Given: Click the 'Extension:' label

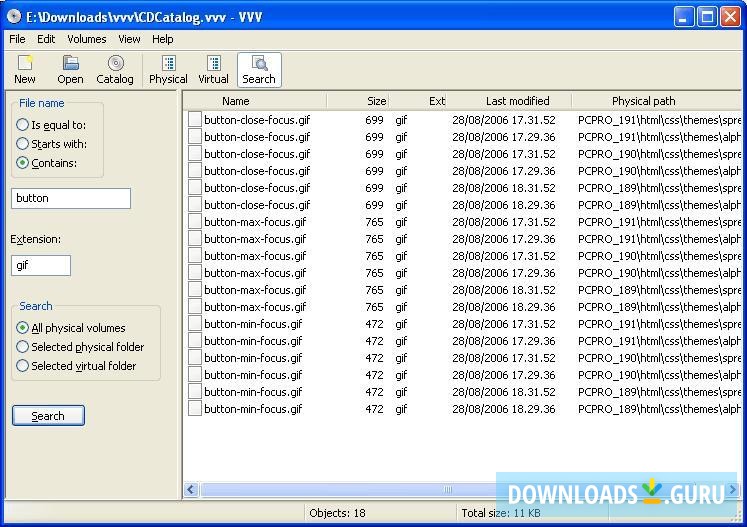Looking at the screenshot, I should (x=36, y=239).
